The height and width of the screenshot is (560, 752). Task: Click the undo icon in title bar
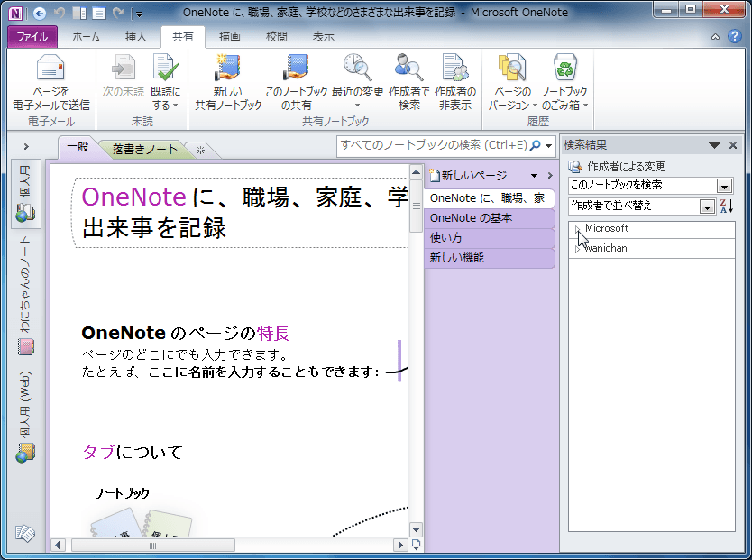click(60, 14)
